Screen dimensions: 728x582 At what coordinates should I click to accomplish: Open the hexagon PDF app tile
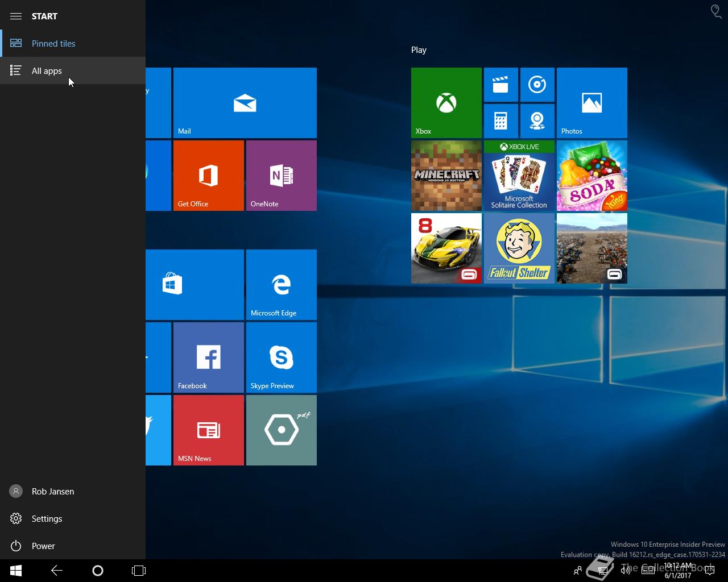(282, 430)
